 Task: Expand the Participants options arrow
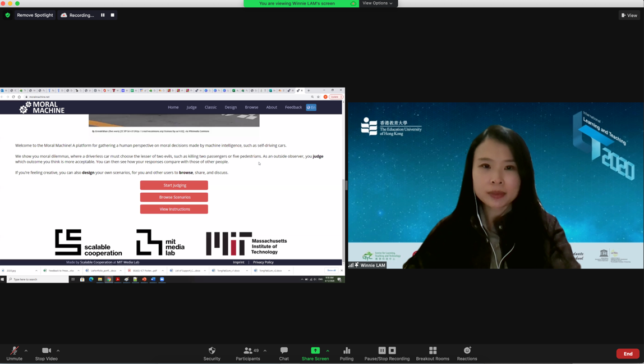pyautogui.click(x=265, y=351)
